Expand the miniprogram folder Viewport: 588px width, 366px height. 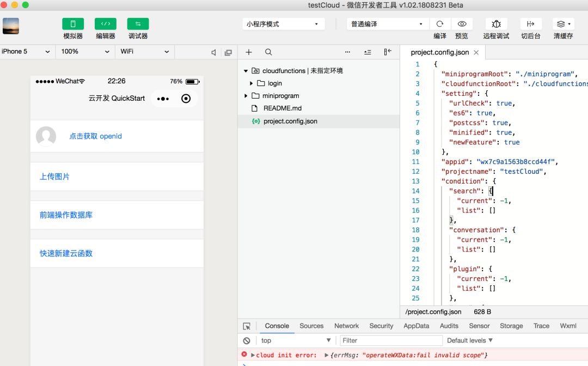[246, 96]
